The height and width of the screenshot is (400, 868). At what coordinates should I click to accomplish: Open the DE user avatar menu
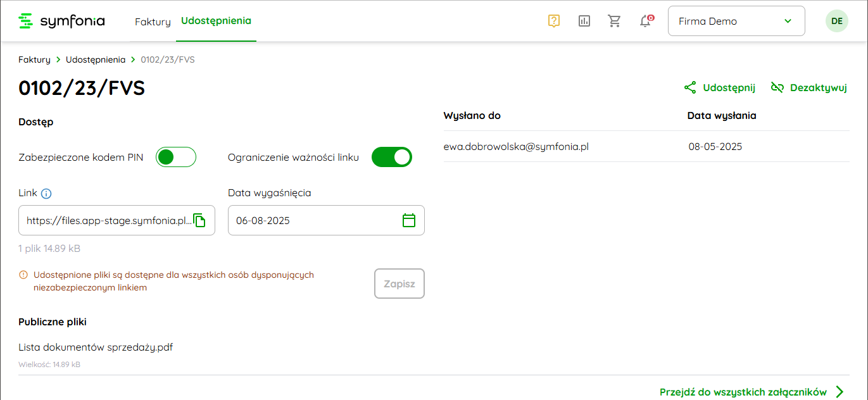tap(836, 21)
